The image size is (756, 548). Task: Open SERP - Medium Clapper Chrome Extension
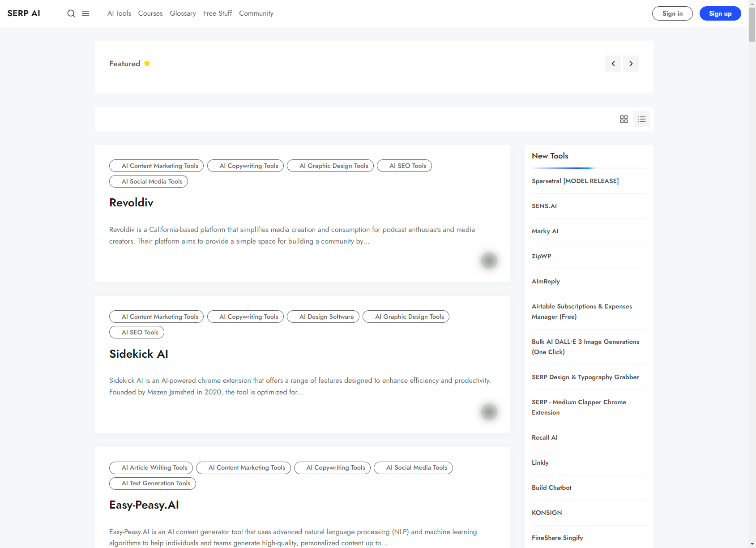(579, 407)
